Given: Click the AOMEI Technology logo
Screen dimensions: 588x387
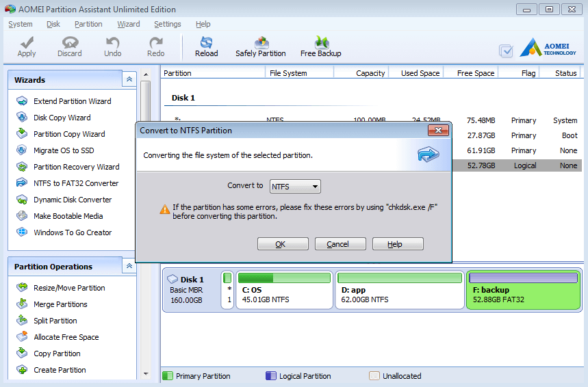Looking at the screenshot, I should point(548,48).
